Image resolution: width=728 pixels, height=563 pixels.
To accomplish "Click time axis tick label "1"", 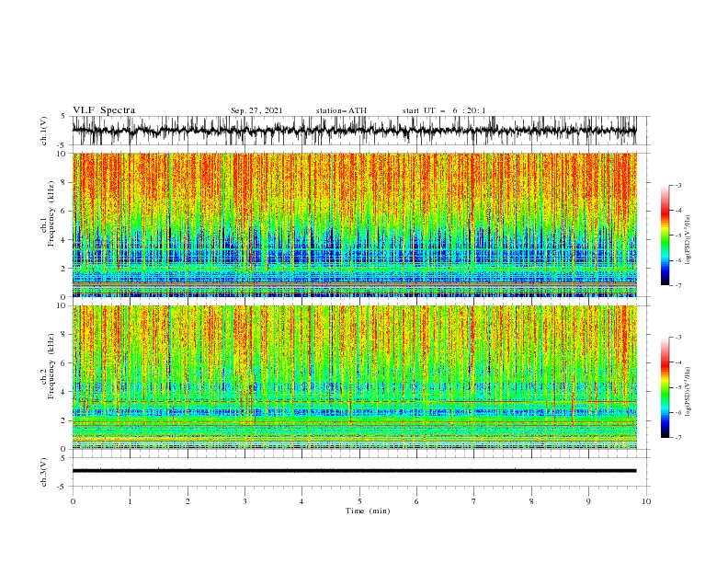I will click(x=130, y=501).
